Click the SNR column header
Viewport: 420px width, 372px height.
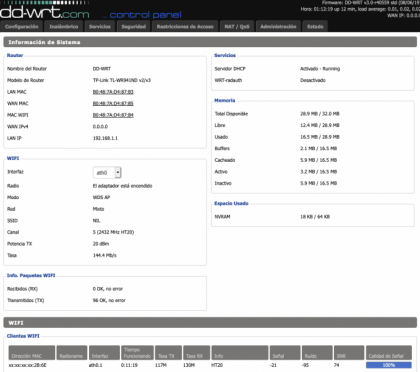pos(349,353)
